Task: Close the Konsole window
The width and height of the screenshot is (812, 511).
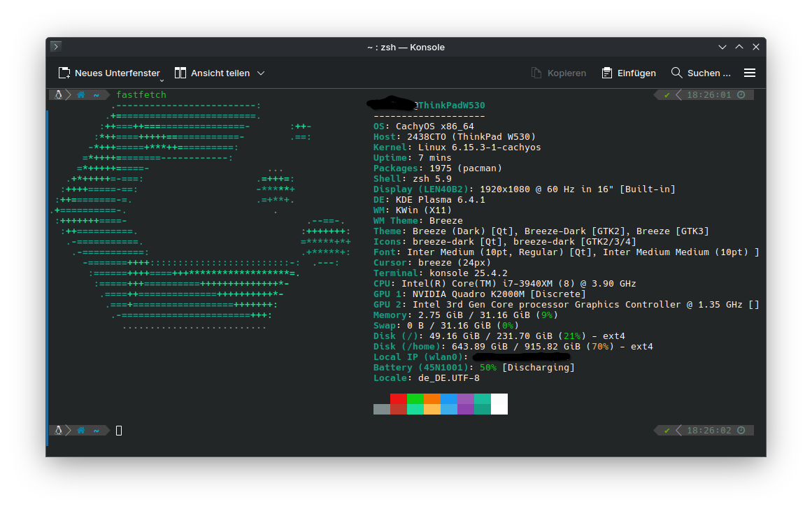Action: [x=755, y=47]
